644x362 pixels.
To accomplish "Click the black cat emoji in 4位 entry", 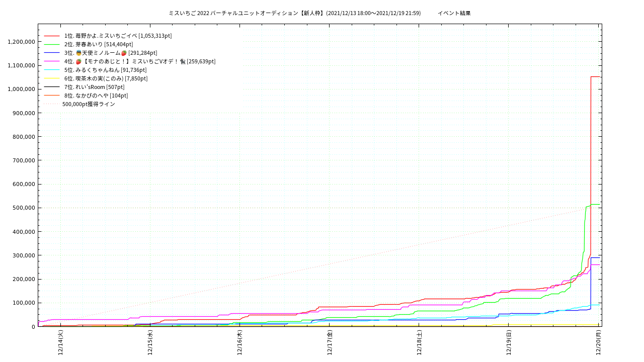I will 182,61.
